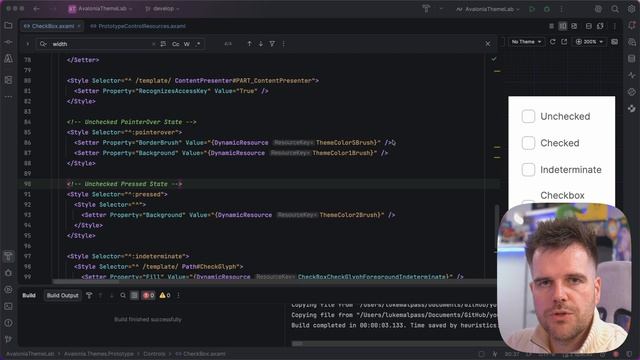Image resolution: width=640 pixels, height=360 pixels.
Task: Go to next search occurrence arrow
Action: click(260, 44)
